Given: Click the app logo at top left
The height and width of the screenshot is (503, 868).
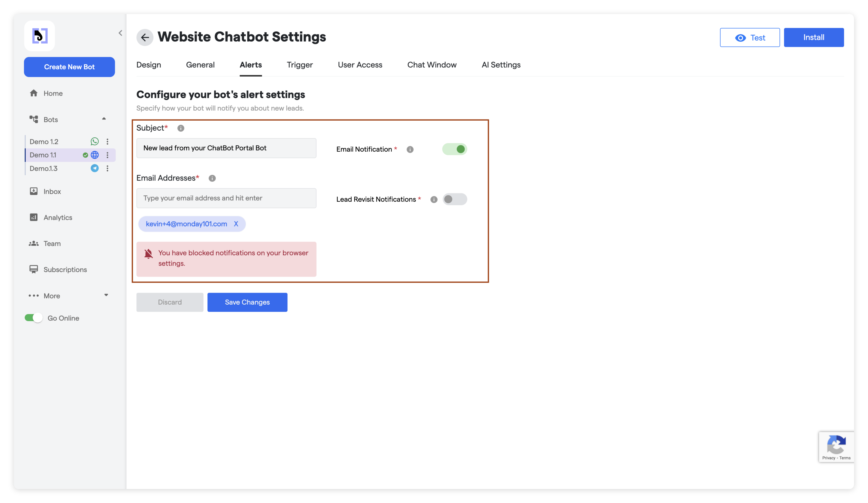Looking at the screenshot, I should (x=39, y=36).
